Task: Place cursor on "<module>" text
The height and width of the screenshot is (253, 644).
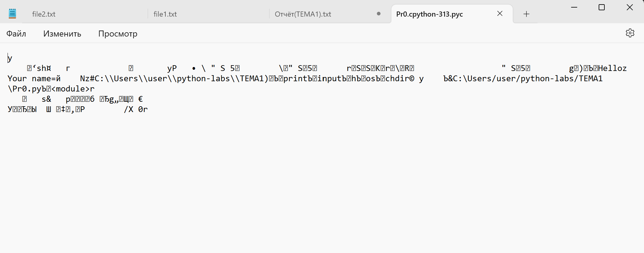Action: click(x=71, y=89)
